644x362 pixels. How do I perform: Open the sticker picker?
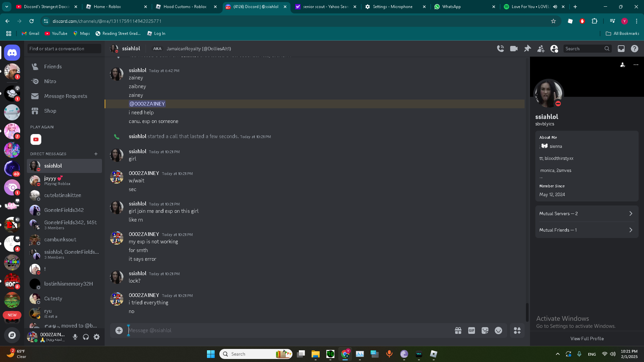(x=485, y=330)
